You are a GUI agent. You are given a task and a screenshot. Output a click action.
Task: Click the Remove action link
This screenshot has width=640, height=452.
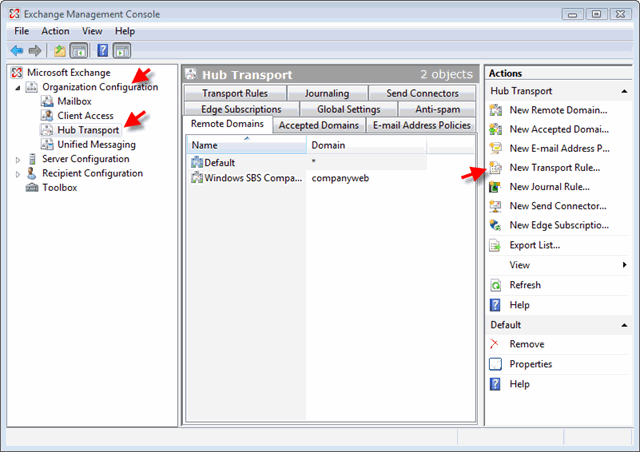click(527, 344)
